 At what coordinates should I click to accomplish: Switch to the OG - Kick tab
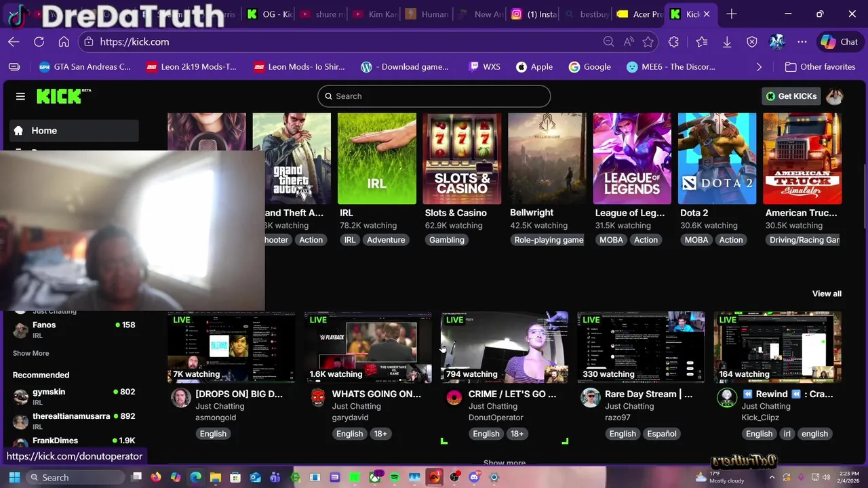[x=269, y=14]
